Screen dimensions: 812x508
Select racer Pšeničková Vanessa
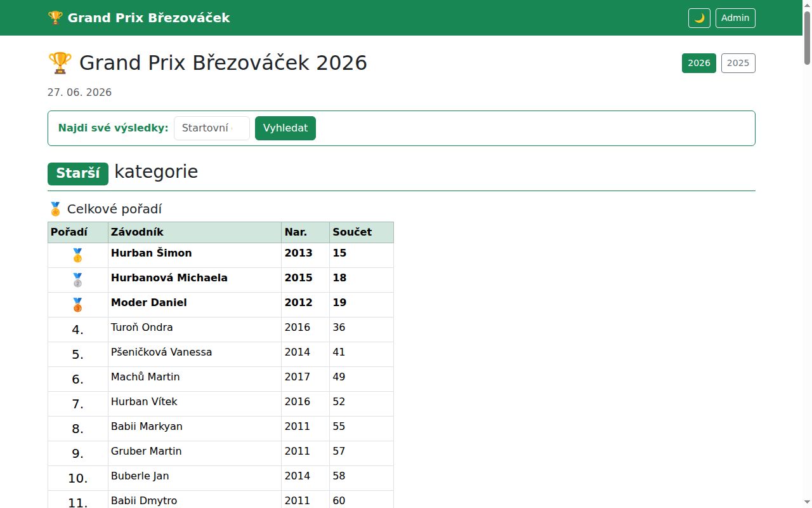[161, 352]
